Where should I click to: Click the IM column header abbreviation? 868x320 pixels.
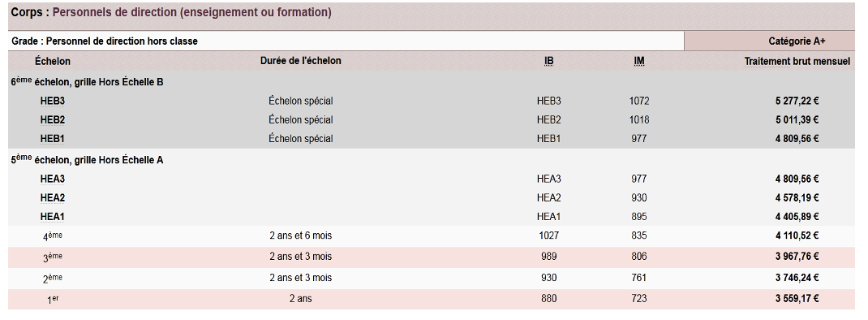tap(638, 61)
